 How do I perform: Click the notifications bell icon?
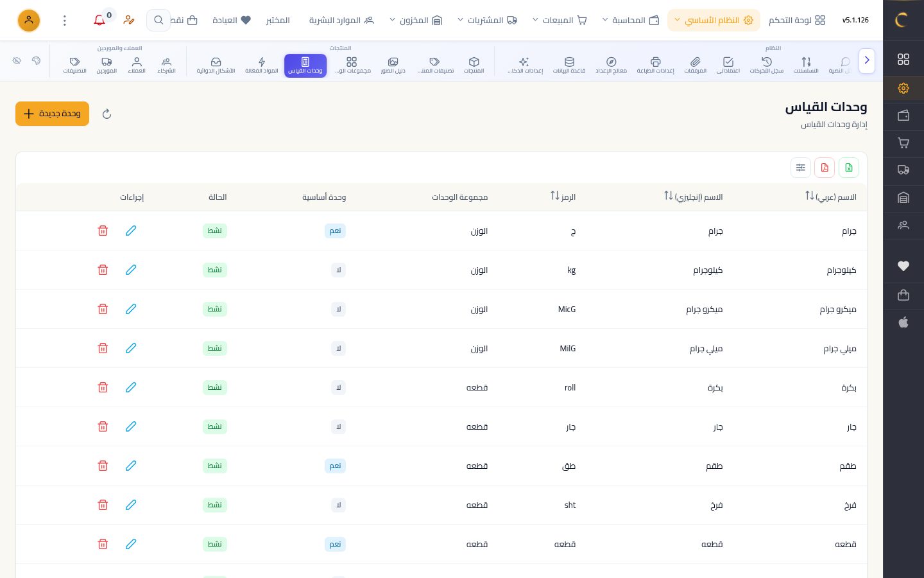pos(99,21)
